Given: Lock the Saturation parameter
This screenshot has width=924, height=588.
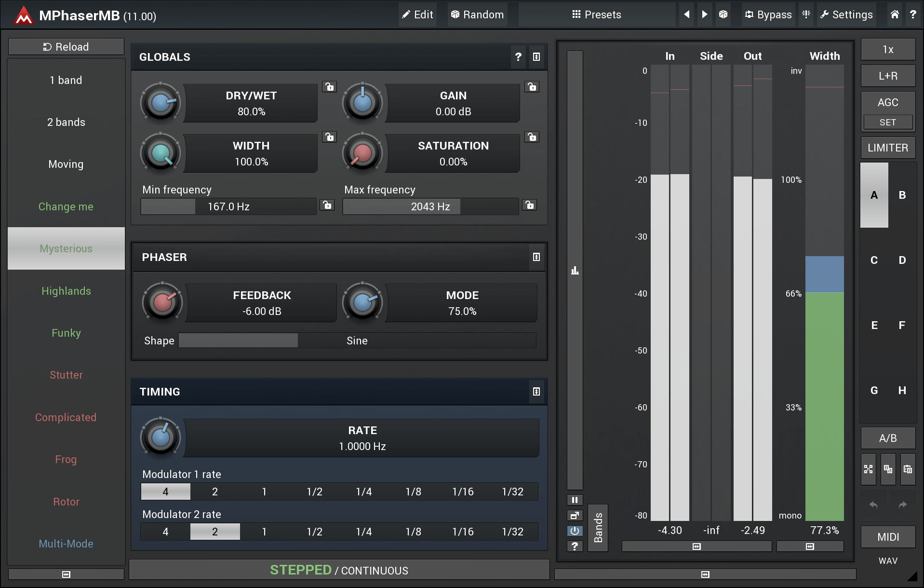Looking at the screenshot, I should pyautogui.click(x=532, y=137).
